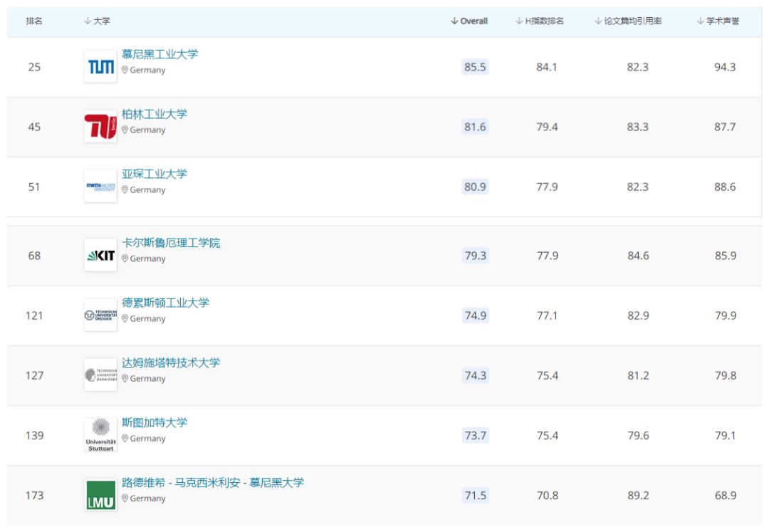Click Germany text under 慕尼黑工业大学
Viewport: 769px width, 532px height.
pos(147,70)
